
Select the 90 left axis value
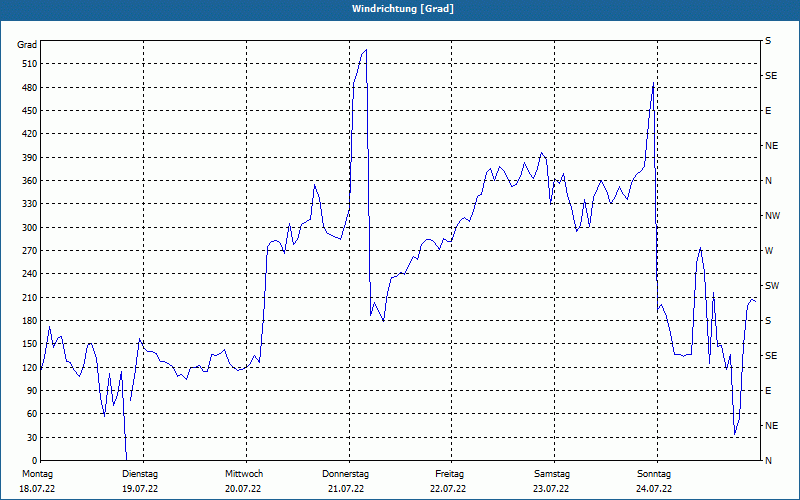click(32, 391)
